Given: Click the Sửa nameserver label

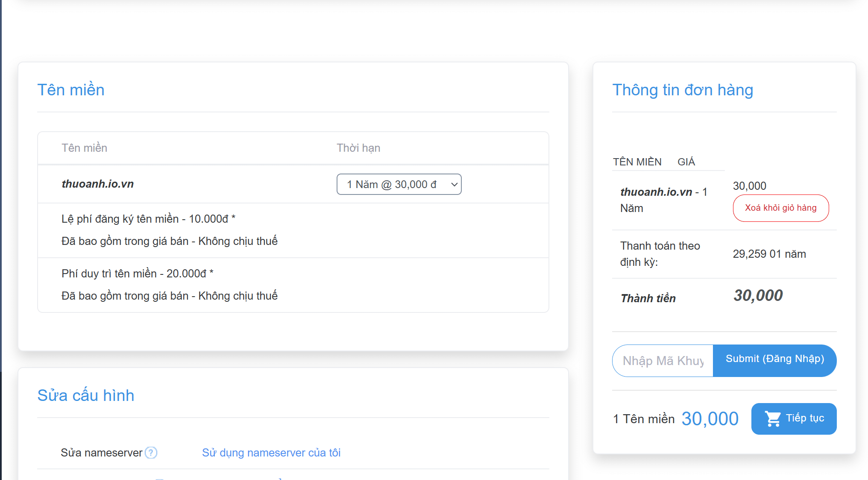Looking at the screenshot, I should (x=101, y=453).
